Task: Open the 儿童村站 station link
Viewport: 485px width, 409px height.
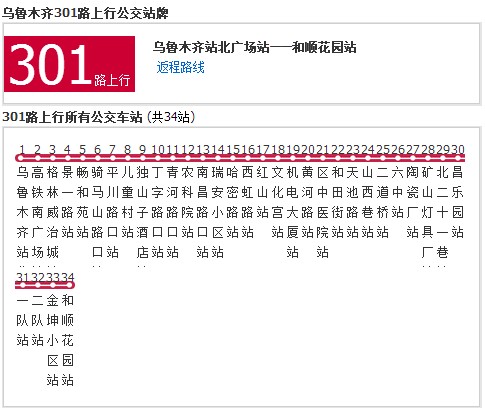Action: coord(127,202)
